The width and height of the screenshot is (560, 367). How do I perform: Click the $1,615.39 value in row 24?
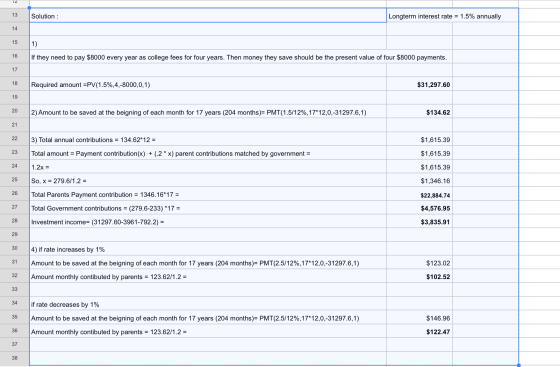(x=419, y=167)
